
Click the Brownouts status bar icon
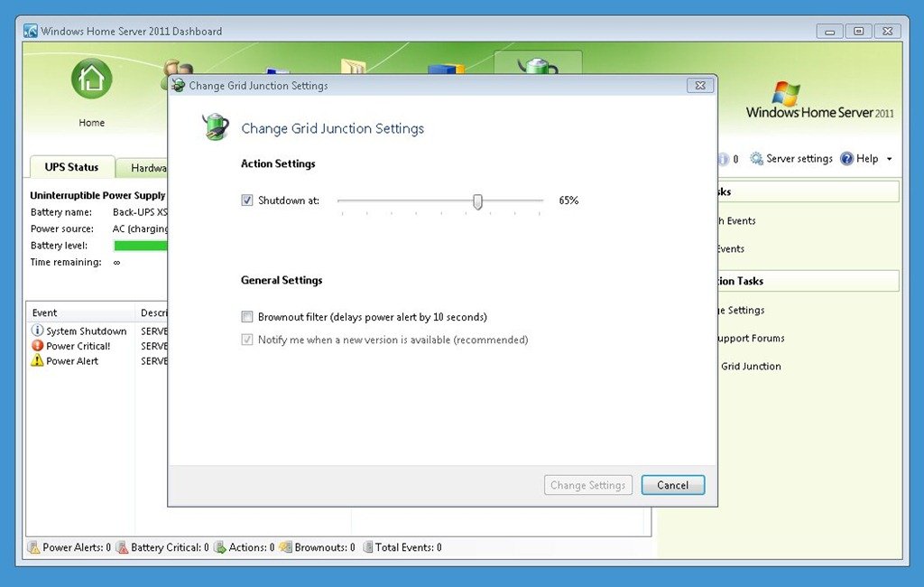(285, 547)
